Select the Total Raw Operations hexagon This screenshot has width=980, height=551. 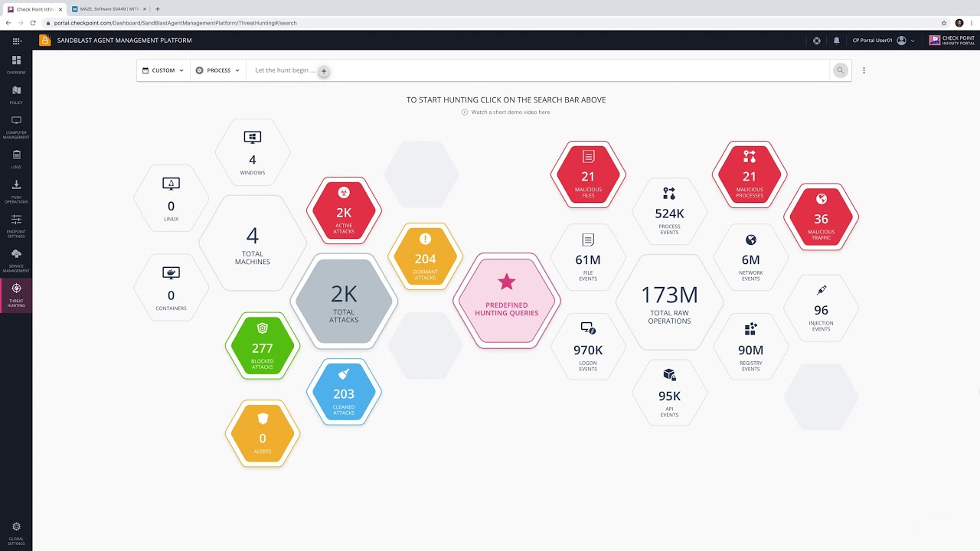click(669, 302)
